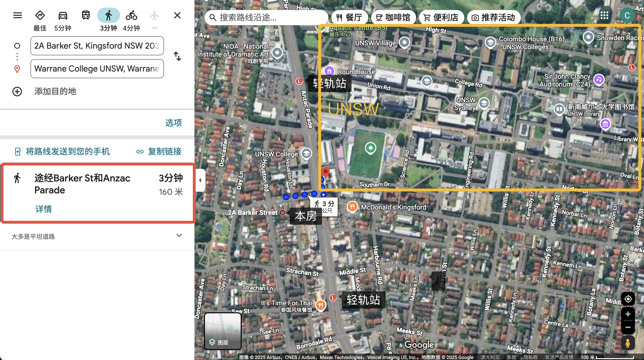Filter by 推荐活动 chip

coord(494,17)
